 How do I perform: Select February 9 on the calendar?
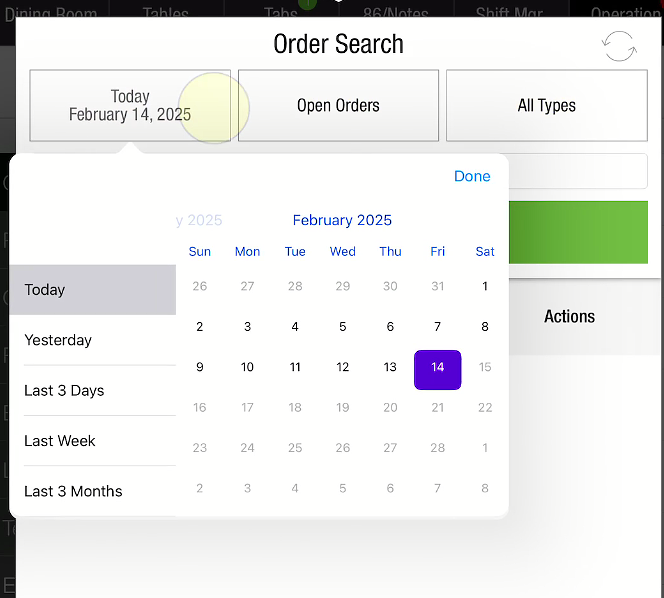200,367
